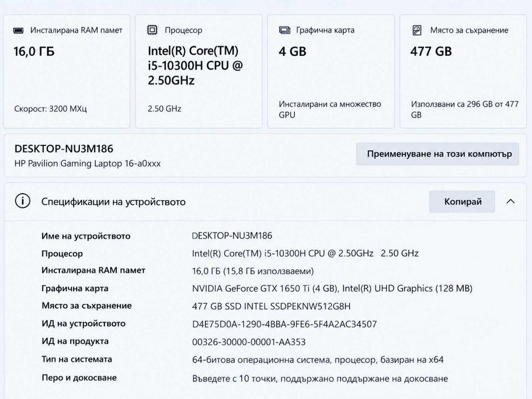Click the HP Pavilion Gaming Laptop model text
The width and height of the screenshot is (532, 399).
tap(88, 164)
